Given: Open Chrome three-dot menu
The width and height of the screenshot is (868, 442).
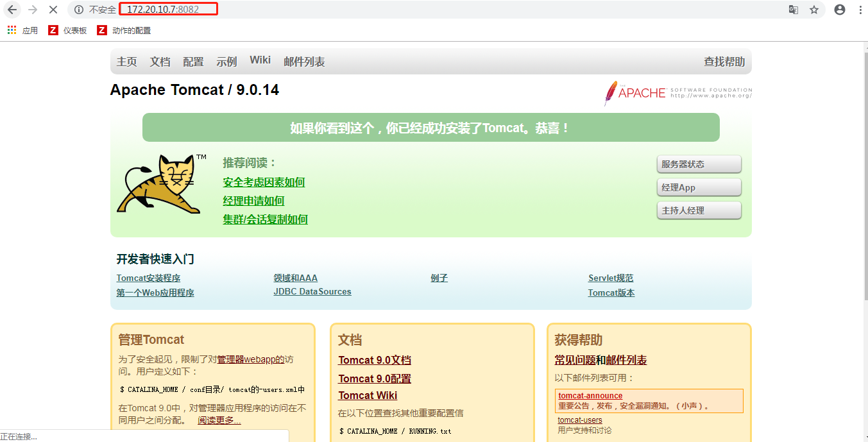Looking at the screenshot, I should [x=860, y=10].
